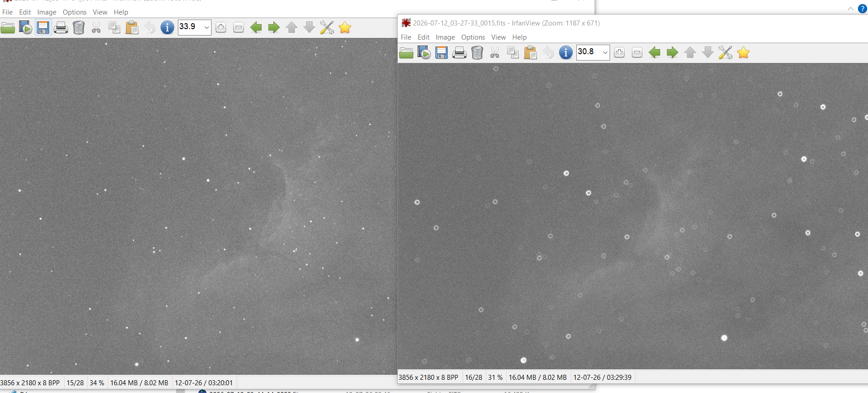Click the star About icon in the background window
868x393 pixels.
[345, 28]
